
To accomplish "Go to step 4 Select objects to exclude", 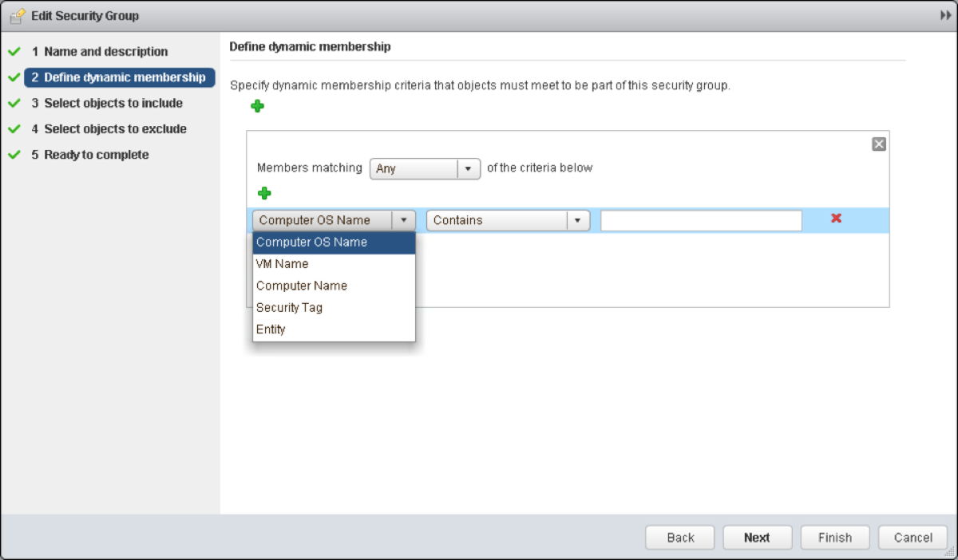I will (109, 128).
